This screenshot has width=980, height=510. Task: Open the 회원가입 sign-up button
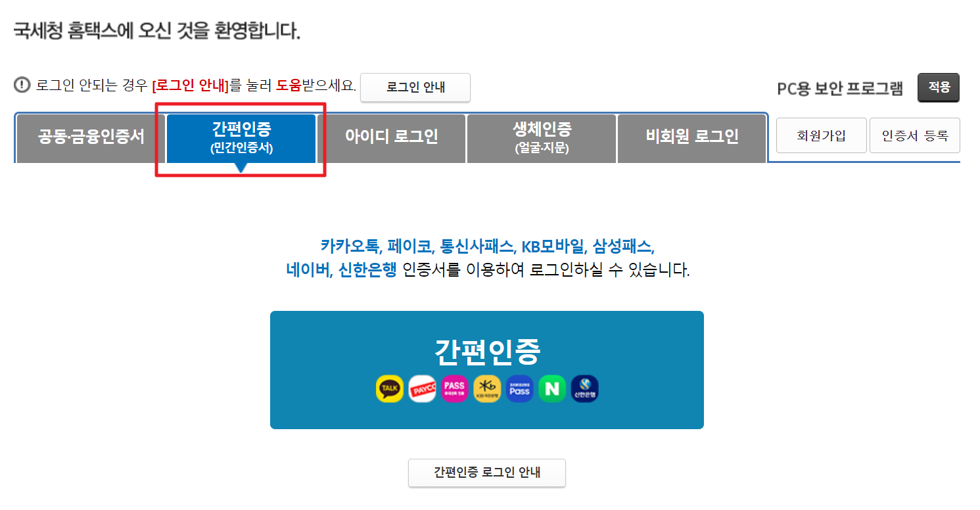click(822, 135)
